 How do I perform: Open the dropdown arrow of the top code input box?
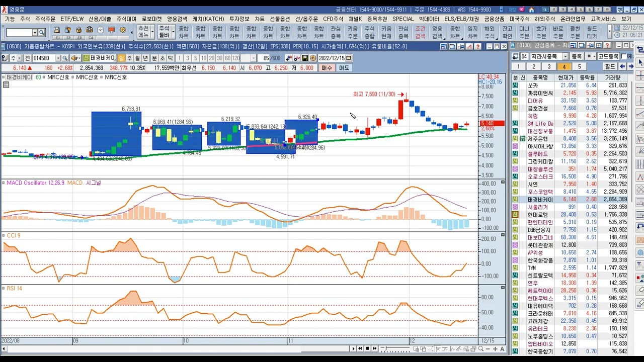pyautogui.click(x=35, y=33)
